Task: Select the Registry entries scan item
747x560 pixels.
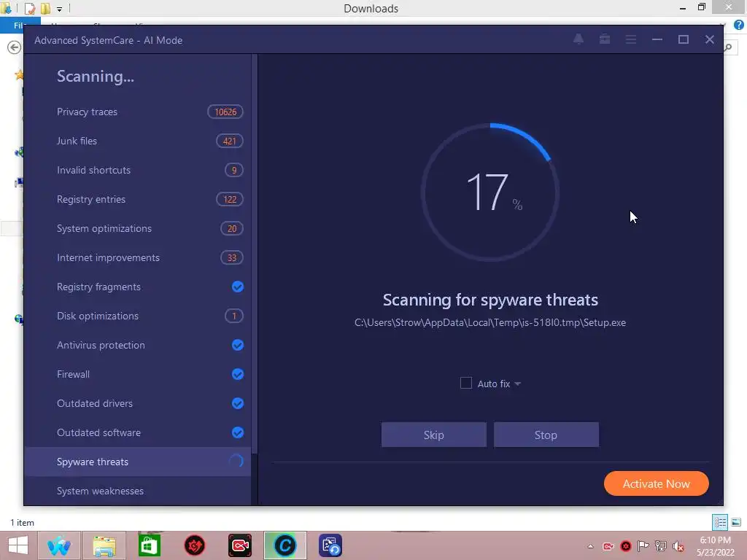Action: pos(137,200)
